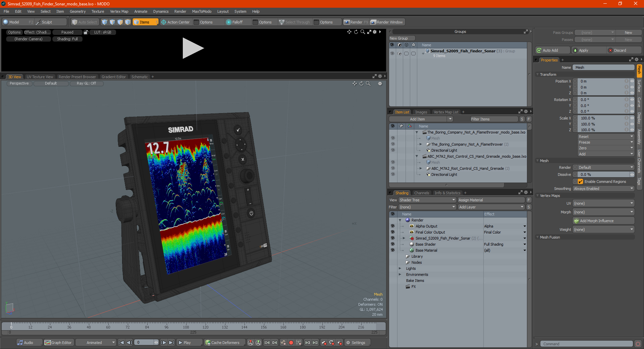Open the Shader Tree view dropdown
Image resolution: width=644 pixels, height=349 pixels.
click(x=427, y=200)
